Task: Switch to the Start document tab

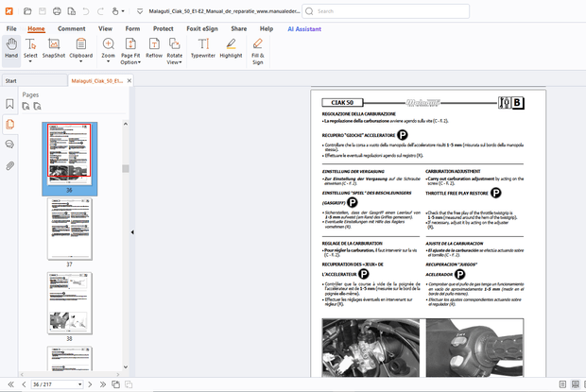Action: (x=34, y=80)
